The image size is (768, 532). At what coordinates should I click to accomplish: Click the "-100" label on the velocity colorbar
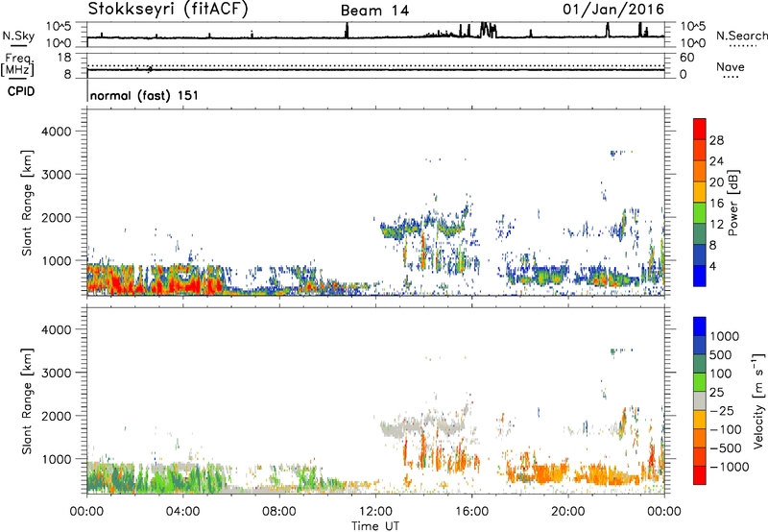pos(726,429)
